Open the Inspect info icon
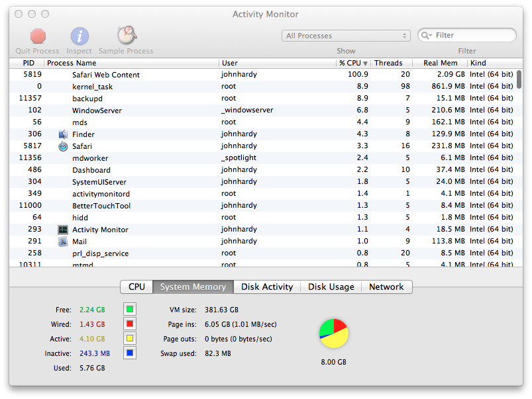This screenshot has height=399, width=532. 80,36
